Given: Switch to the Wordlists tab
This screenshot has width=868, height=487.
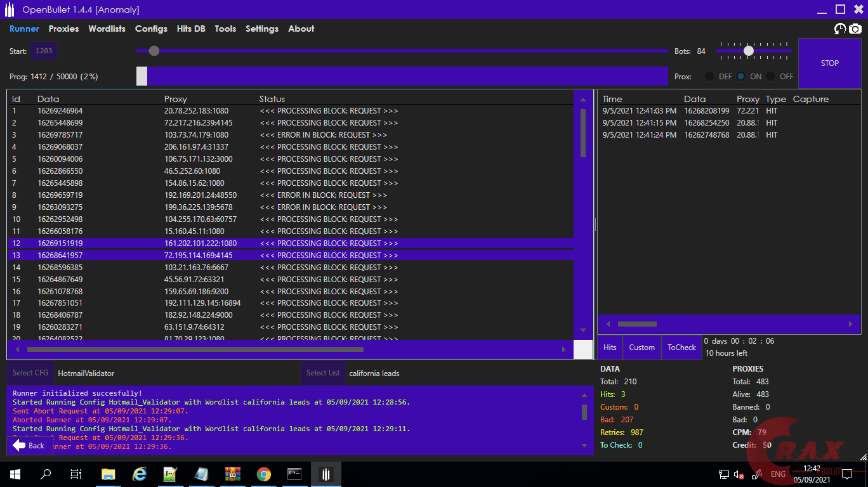Looking at the screenshot, I should point(107,29).
